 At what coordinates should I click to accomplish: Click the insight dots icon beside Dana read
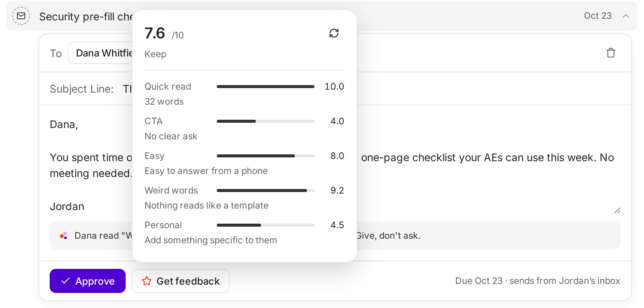click(64, 236)
